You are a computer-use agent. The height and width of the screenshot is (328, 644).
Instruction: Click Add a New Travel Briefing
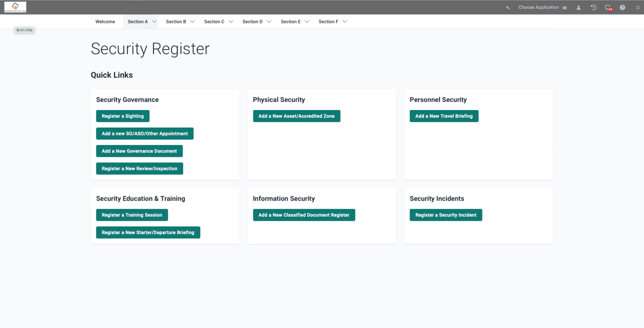point(444,116)
